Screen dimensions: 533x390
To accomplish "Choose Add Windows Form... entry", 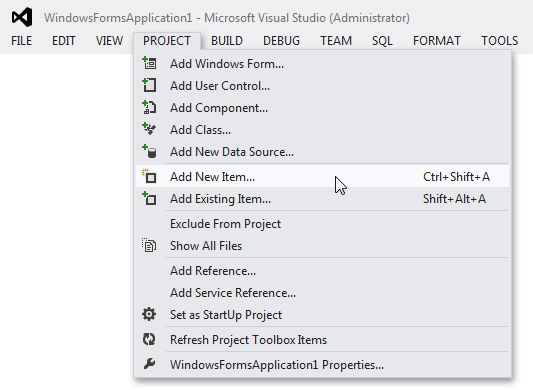I will (x=322, y=64).
